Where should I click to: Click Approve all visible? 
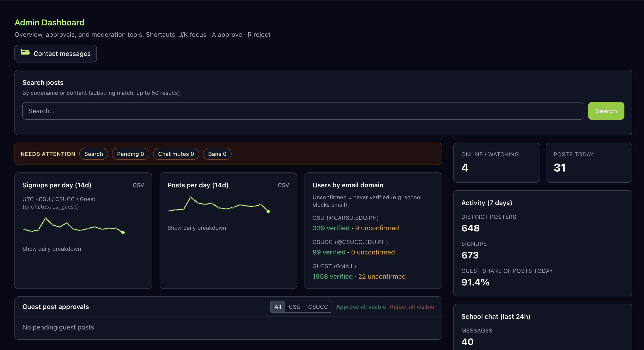[x=361, y=306]
